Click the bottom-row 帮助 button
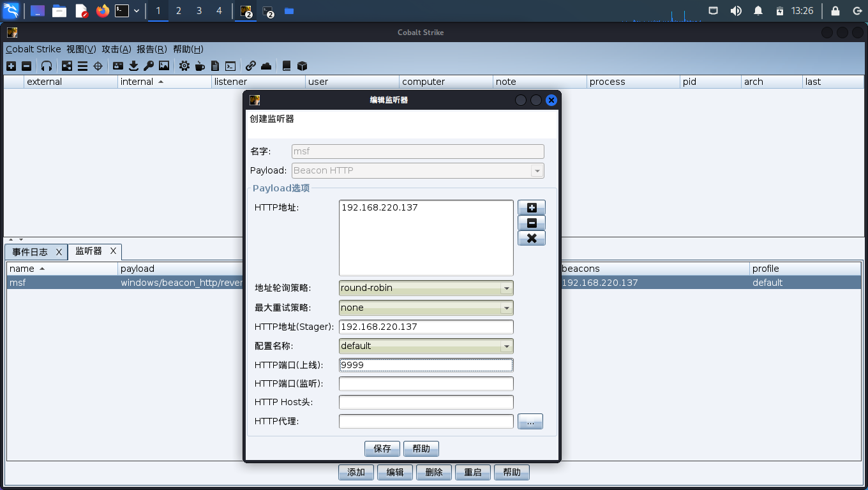This screenshot has height=490, width=868. [x=512, y=472]
